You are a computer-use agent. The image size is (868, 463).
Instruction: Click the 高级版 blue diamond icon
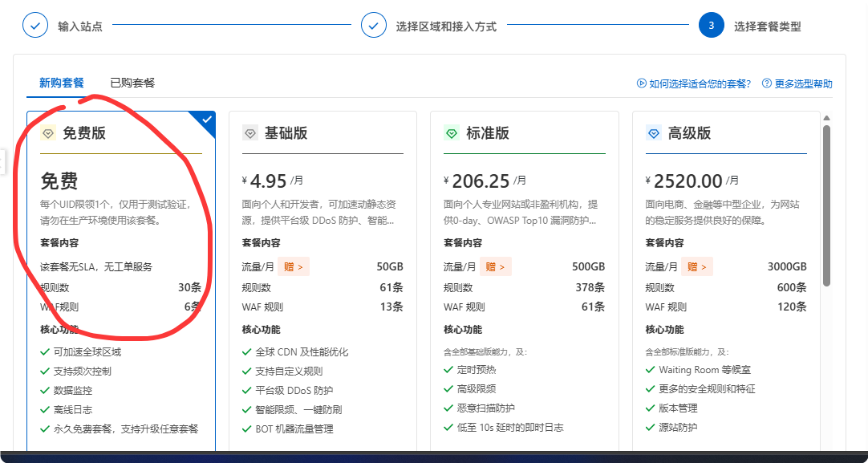[653, 133]
